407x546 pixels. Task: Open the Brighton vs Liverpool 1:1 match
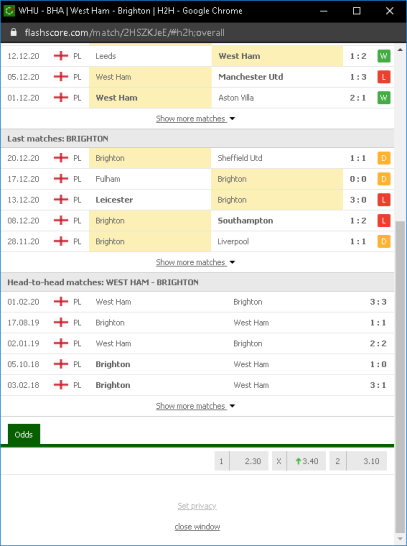tap(197, 241)
